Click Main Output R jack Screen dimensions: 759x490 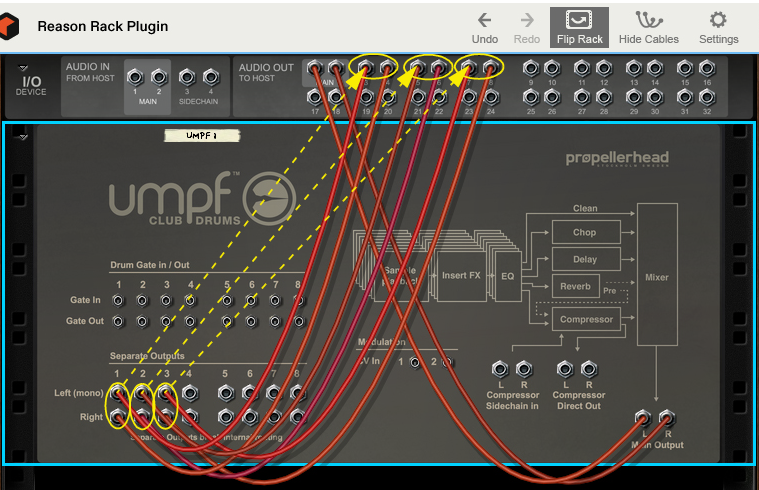coord(667,418)
